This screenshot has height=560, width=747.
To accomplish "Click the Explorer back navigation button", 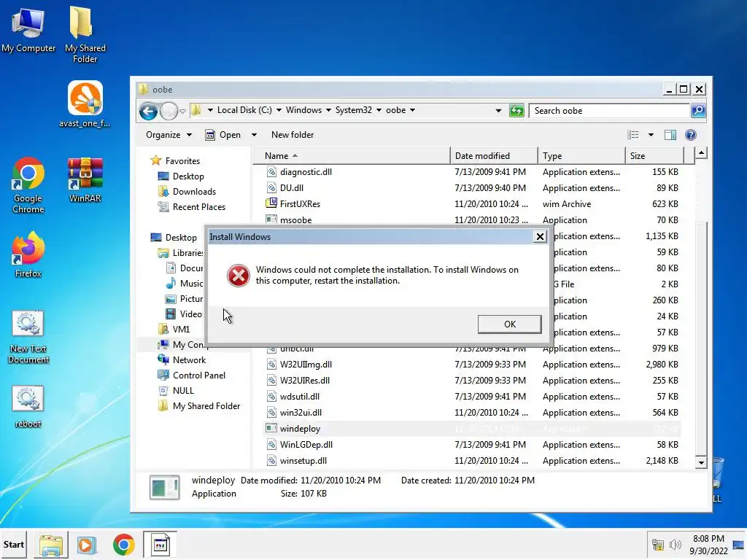I will click(x=148, y=111).
